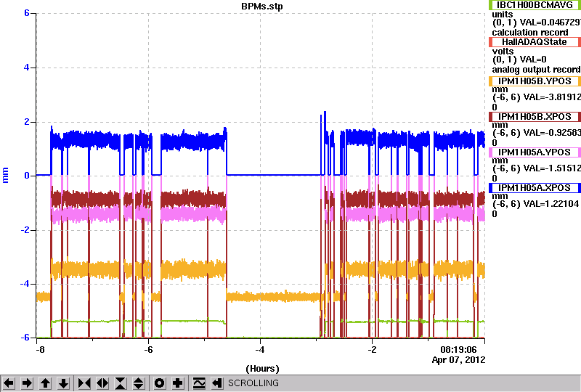This screenshot has width=581, height=392.
Task: Click the plus sign toolbar button
Action: 177,383
